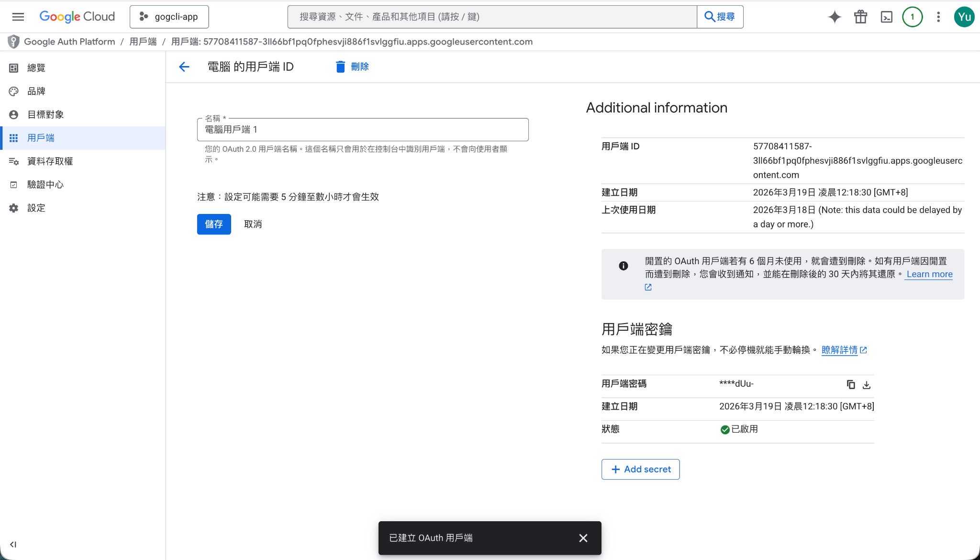
Task: Open the notifications badge showing 1
Action: pyautogui.click(x=912, y=17)
